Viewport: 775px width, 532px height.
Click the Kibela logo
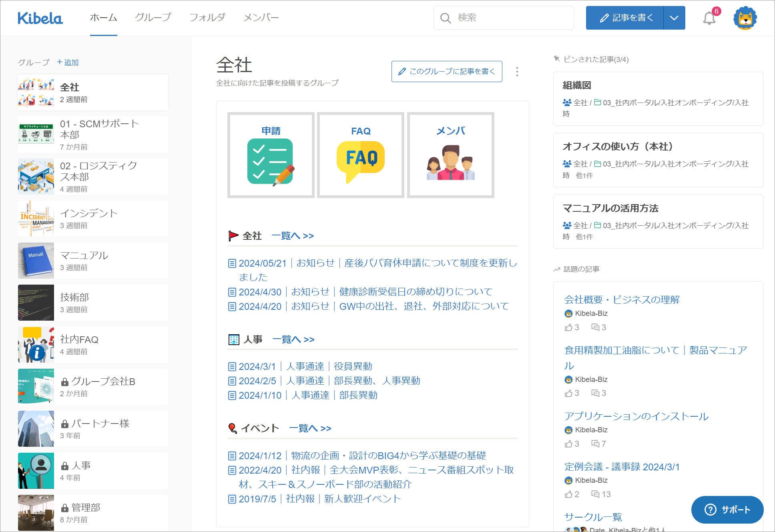(x=40, y=18)
